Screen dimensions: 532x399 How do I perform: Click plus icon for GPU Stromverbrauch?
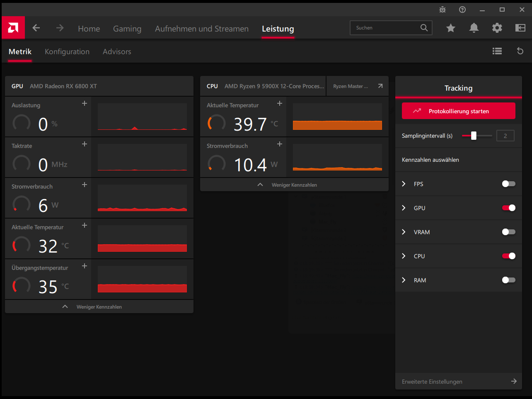coord(85,185)
